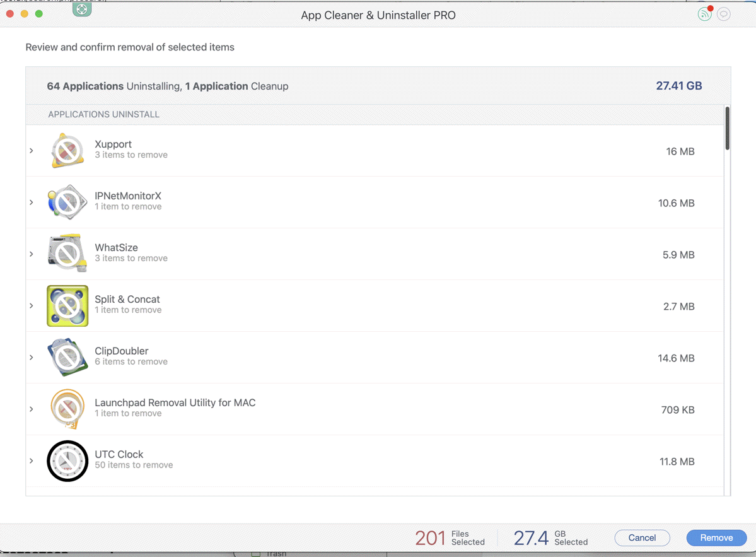Expand the UTC Clock row chevron
The image size is (756, 557).
pos(32,460)
